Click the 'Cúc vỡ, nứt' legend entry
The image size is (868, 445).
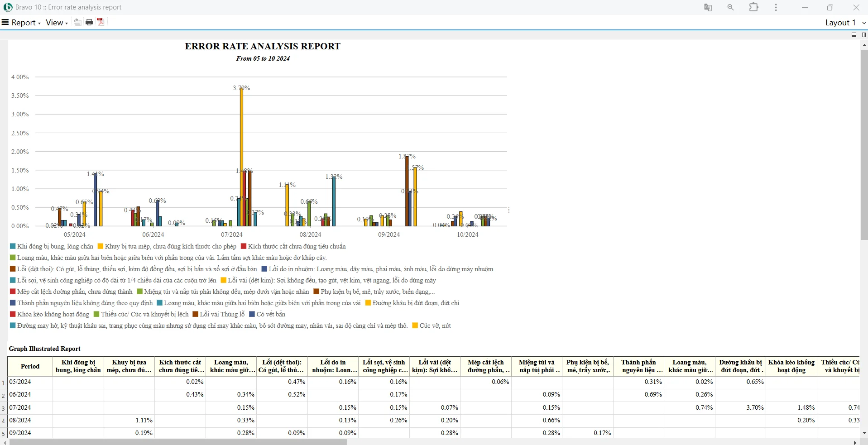[x=435, y=325]
